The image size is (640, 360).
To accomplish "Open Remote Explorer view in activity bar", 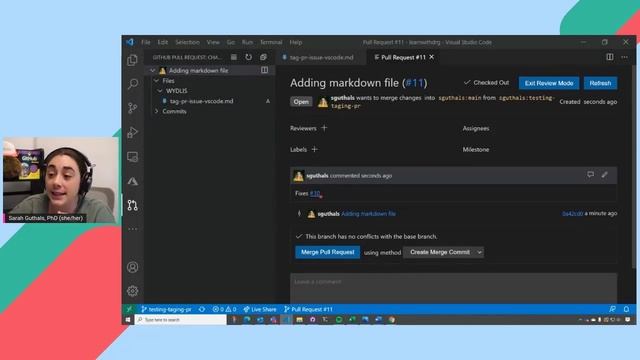I will click(x=132, y=157).
